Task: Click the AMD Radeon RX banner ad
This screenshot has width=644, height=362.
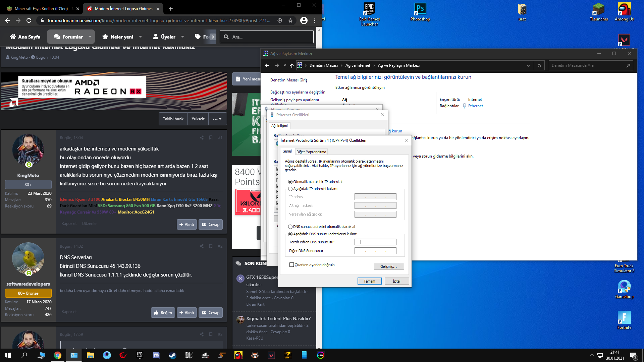Action: pyautogui.click(x=114, y=91)
